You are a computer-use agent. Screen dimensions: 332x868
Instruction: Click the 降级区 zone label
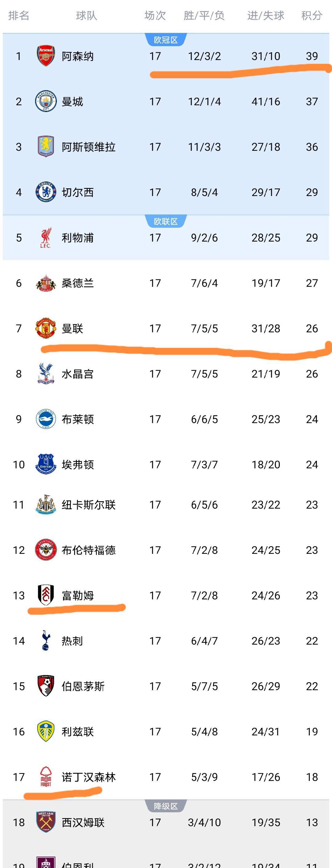tap(166, 806)
